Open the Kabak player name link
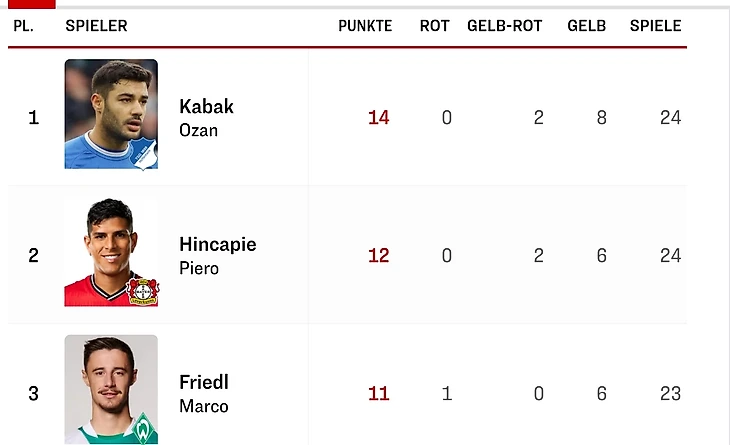 pyautogui.click(x=206, y=106)
